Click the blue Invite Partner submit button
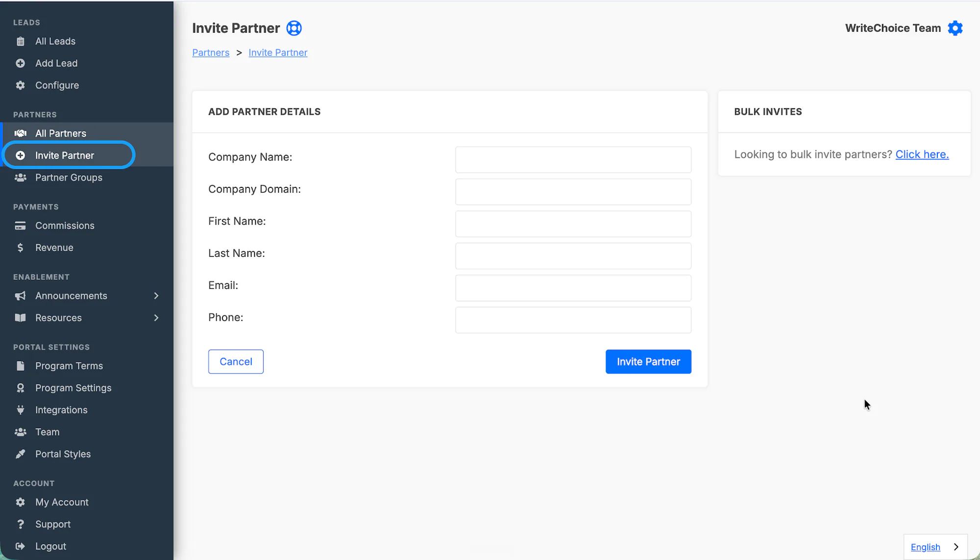Image resolution: width=980 pixels, height=560 pixels. click(648, 361)
